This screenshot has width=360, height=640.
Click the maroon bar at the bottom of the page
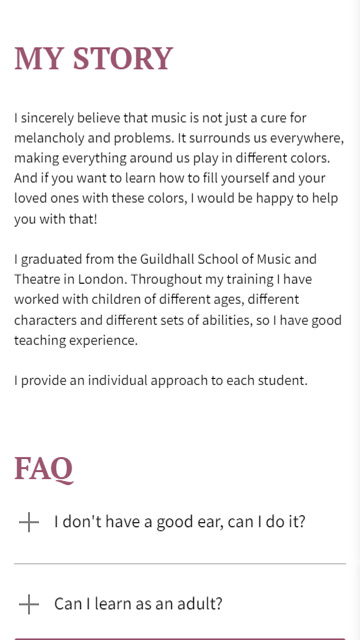180,638
